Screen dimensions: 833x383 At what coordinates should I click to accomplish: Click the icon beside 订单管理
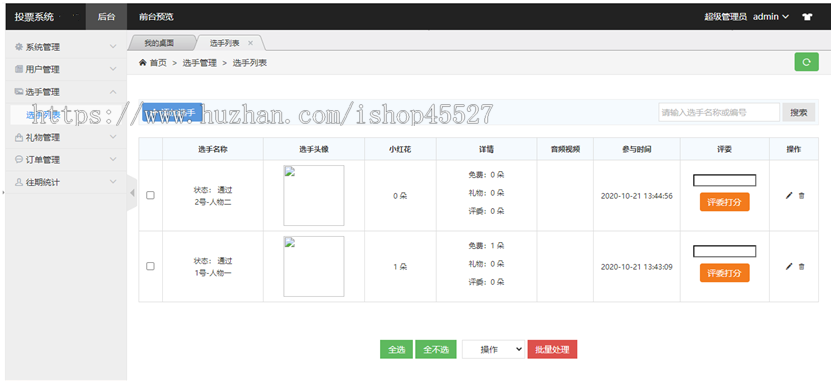[x=19, y=159]
